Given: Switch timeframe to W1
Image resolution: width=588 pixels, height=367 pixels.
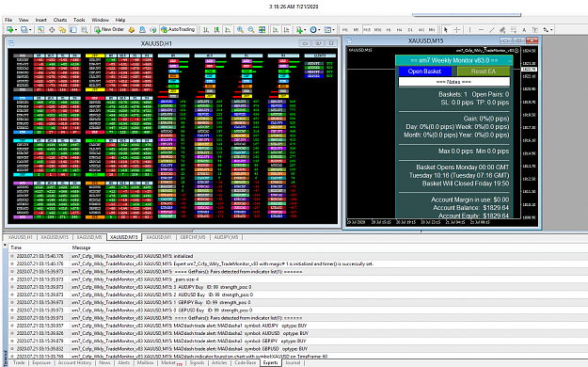Looking at the screenshot, I should pos(421,30).
